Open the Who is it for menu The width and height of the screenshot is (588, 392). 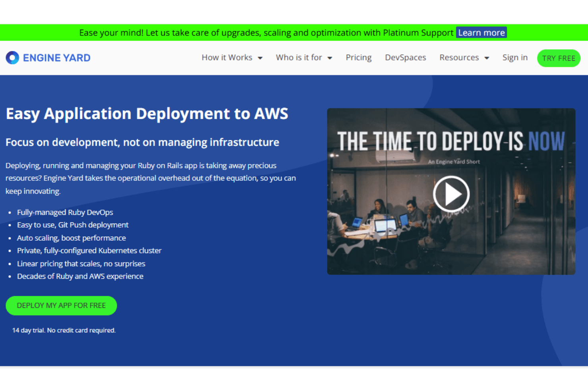click(x=304, y=58)
